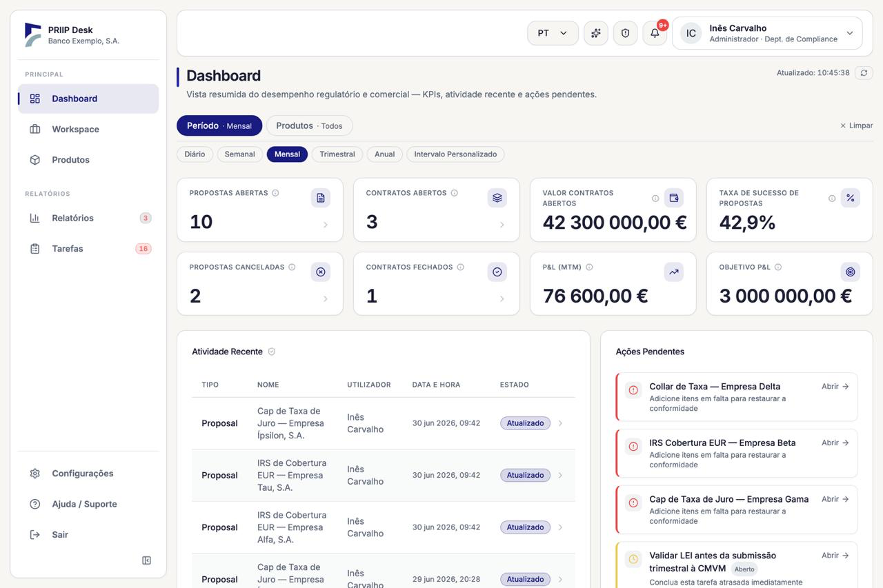Image resolution: width=883 pixels, height=588 pixels.
Task: Select the Período filter tab
Action: 219,125
